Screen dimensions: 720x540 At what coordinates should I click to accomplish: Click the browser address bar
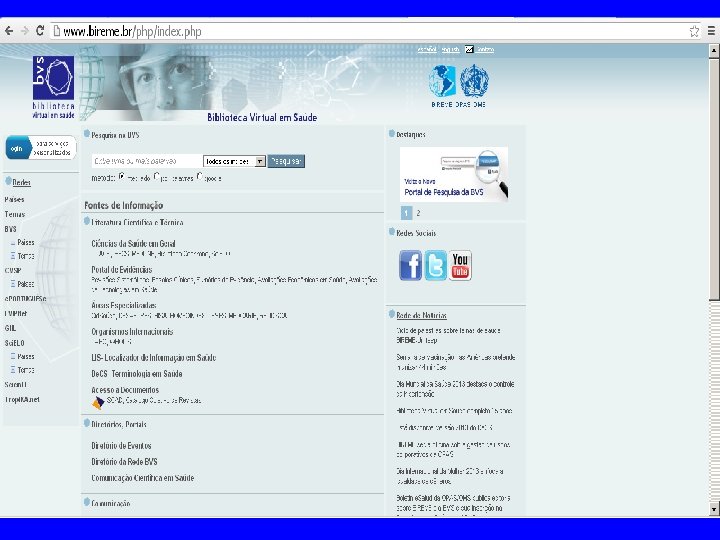(x=367, y=31)
